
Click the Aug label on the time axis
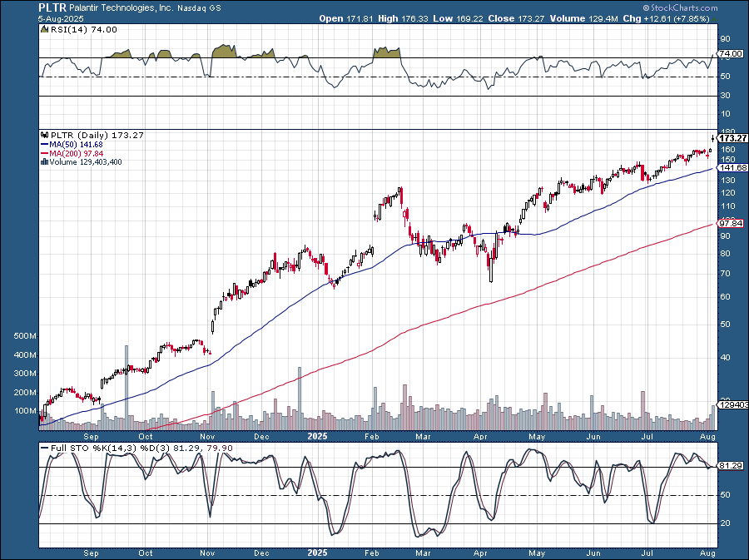[x=709, y=435]
